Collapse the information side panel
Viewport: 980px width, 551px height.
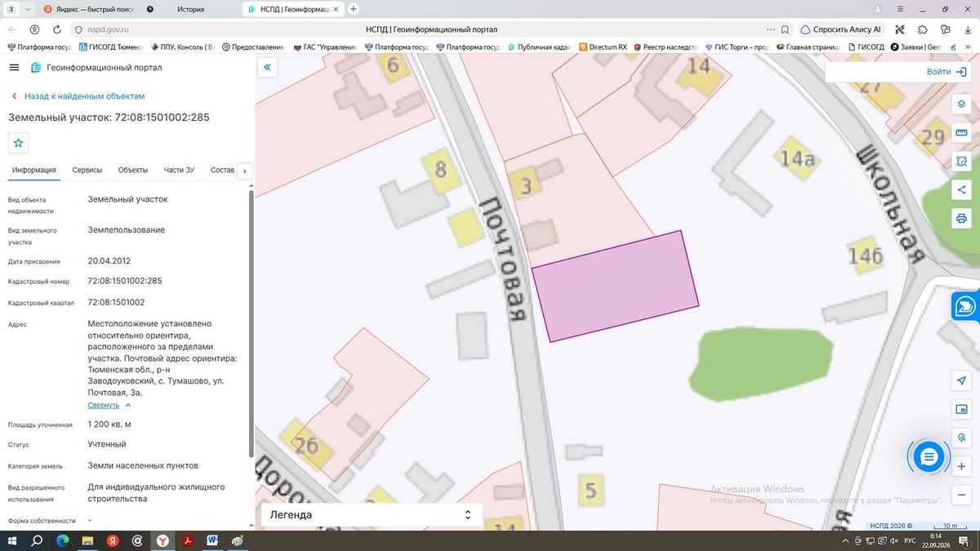click(267, 68)
